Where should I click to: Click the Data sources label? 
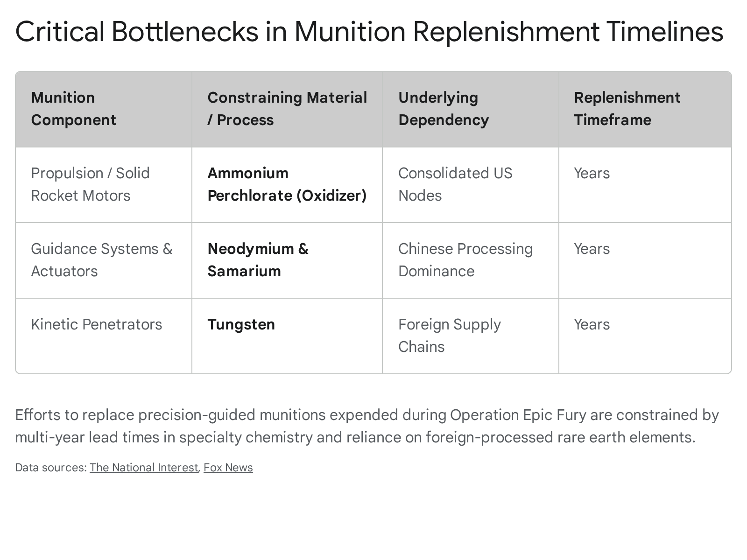coord(51,468)
